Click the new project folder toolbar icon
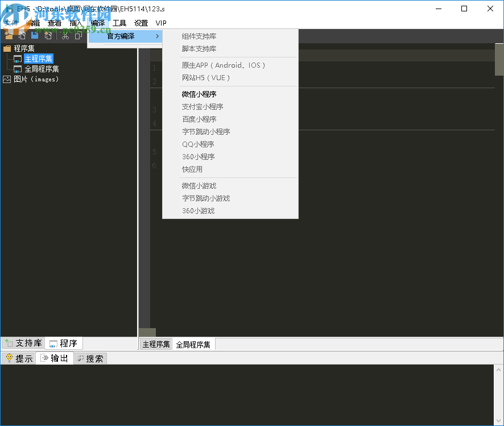 pyautogui.click(x=8, y=36)
